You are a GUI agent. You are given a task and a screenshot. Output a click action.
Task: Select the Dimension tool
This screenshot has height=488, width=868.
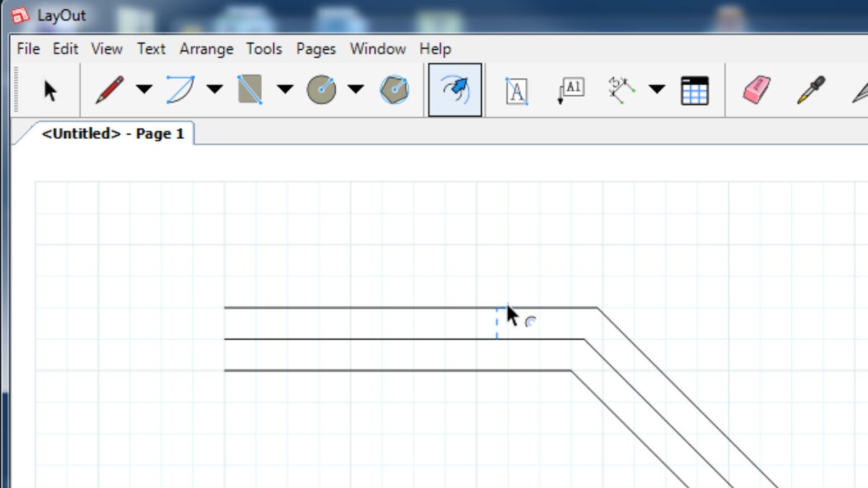(x=621, y=90)
